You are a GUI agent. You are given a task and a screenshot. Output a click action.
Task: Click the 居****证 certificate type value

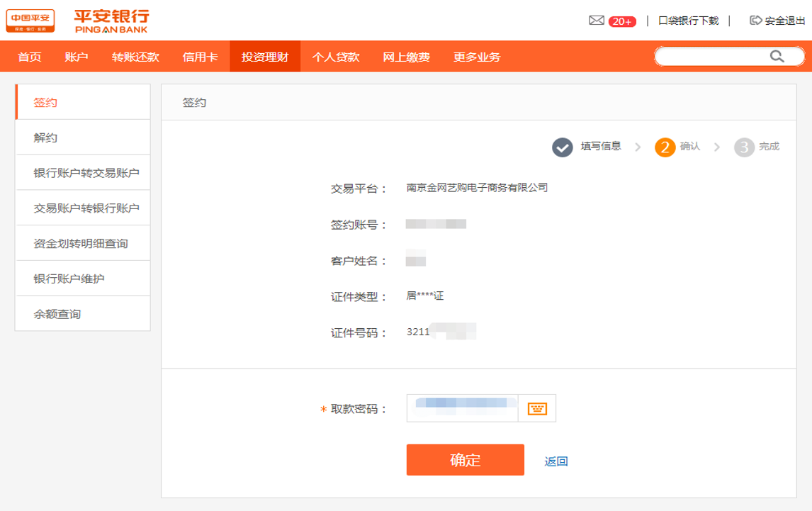pos(425,296)
